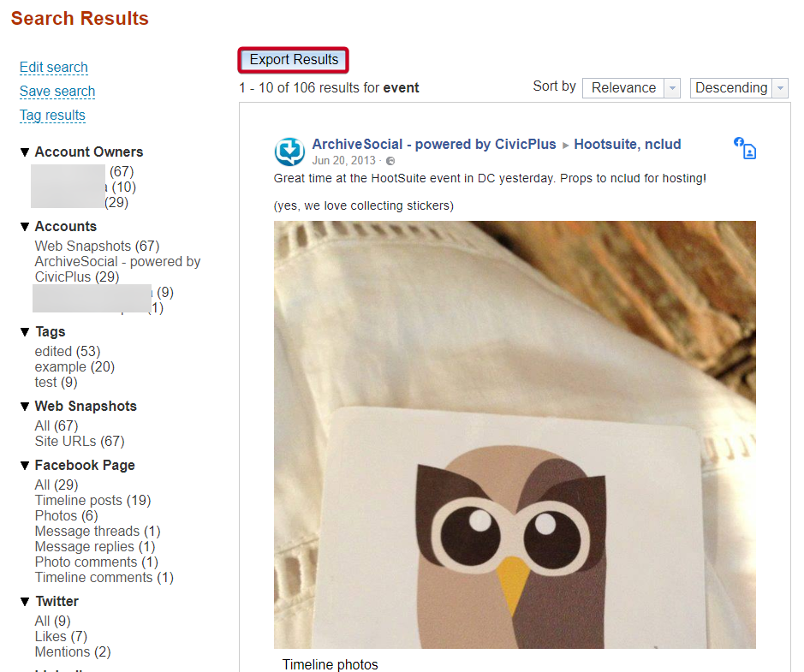
Task: Open ArchiveSocial - powered by CivicPlus post author link
Action: [434, 144]
